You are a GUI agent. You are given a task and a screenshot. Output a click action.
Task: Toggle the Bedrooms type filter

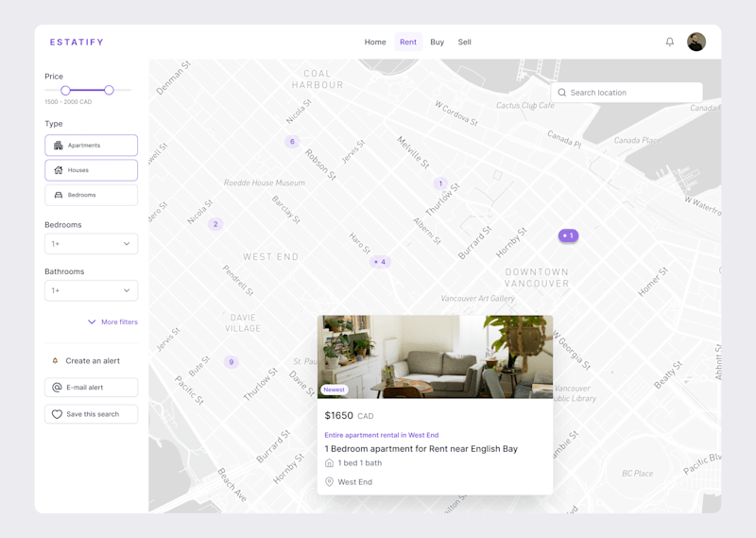click(x=91, y=195)
